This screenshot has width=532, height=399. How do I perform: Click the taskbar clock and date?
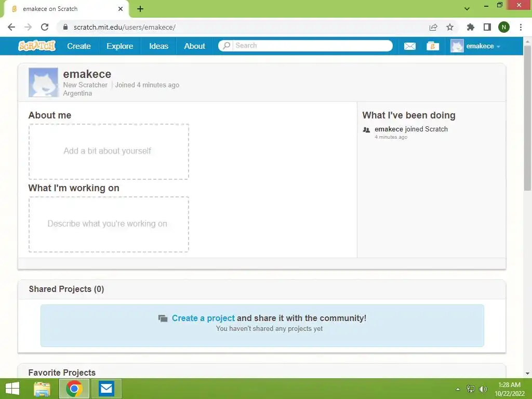(x=509, y=389)
